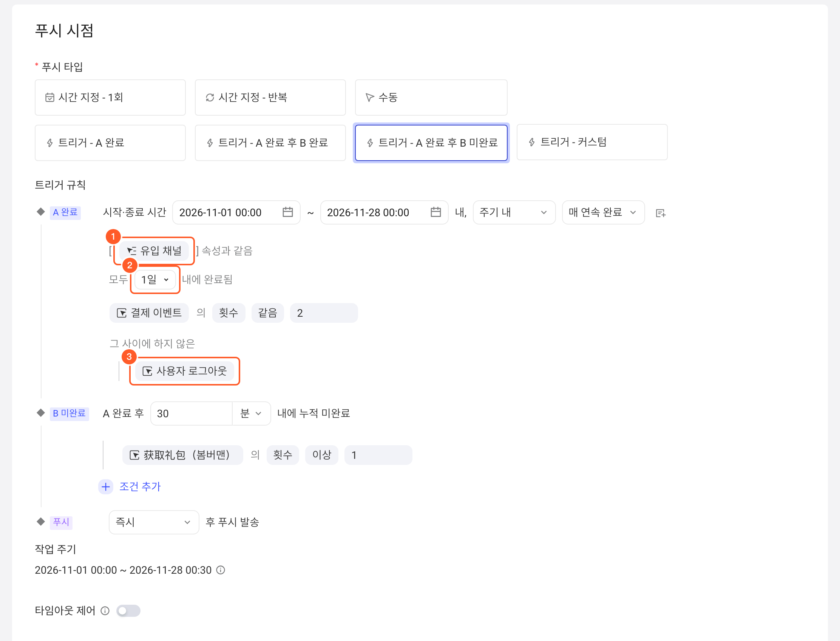Click the 푸시 tag label
The height and width of the screenshot is (641, 840).
coord(61,522)
